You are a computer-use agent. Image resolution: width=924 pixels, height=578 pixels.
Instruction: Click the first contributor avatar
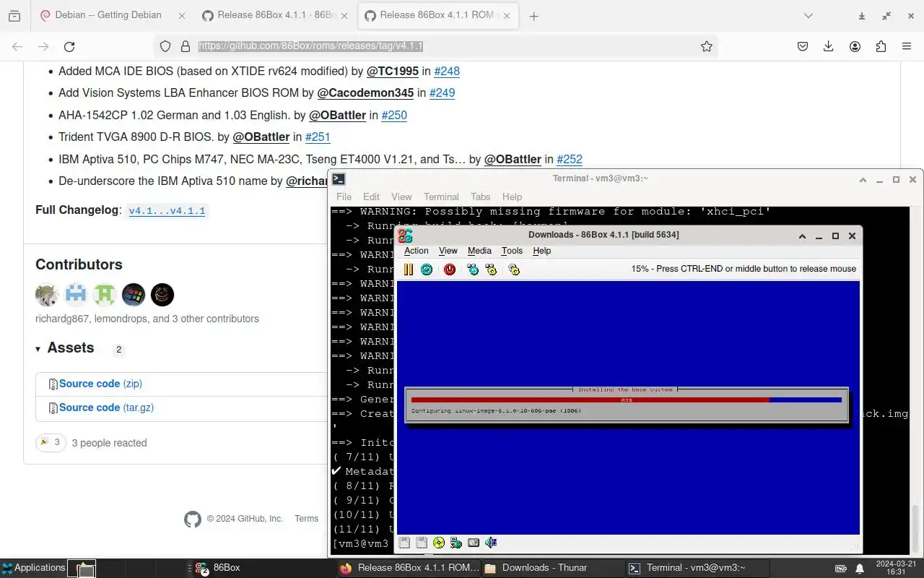[47, 294]
